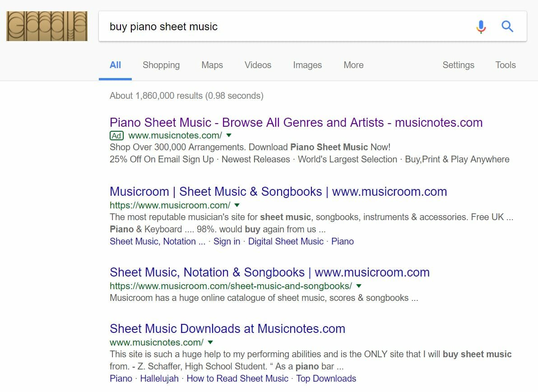The height and width of the screenshot is (392, 538).
Task: Click the 'Musicroom has a huge online catalogue' snippet
Action: (264, 298)
